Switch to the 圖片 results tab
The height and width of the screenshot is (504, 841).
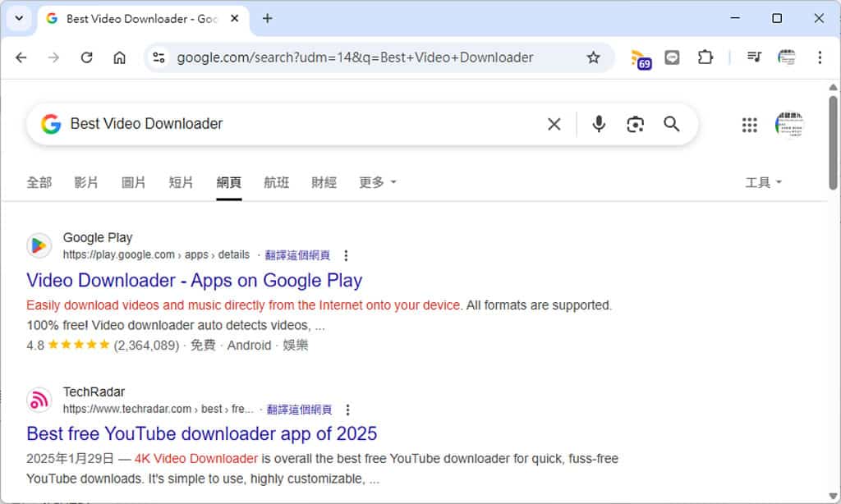tap(134, 182)
